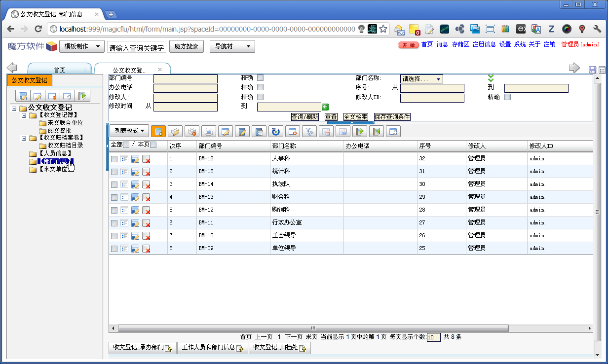Click the 全文检索 button
Image resolution: width=608 pixels, height=364 pixels.
pos(356,117)
